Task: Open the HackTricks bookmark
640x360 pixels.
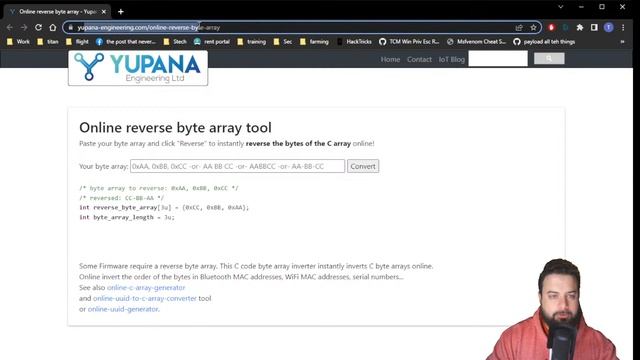Action: pos(354,42)
